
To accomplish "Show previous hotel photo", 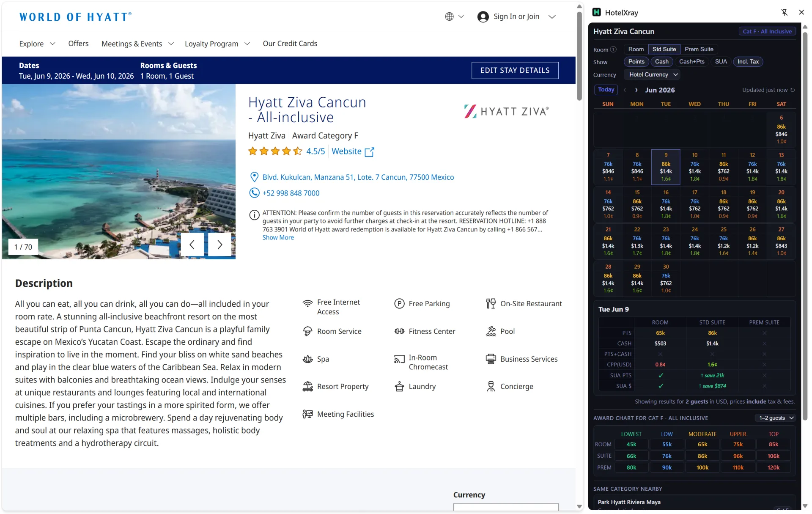I will pos(192,245).
